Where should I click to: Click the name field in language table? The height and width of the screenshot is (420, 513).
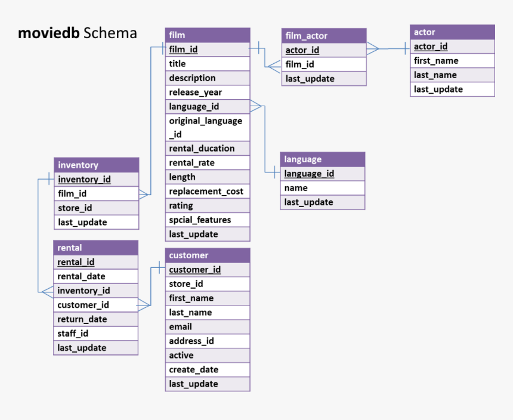click(323, 188)
